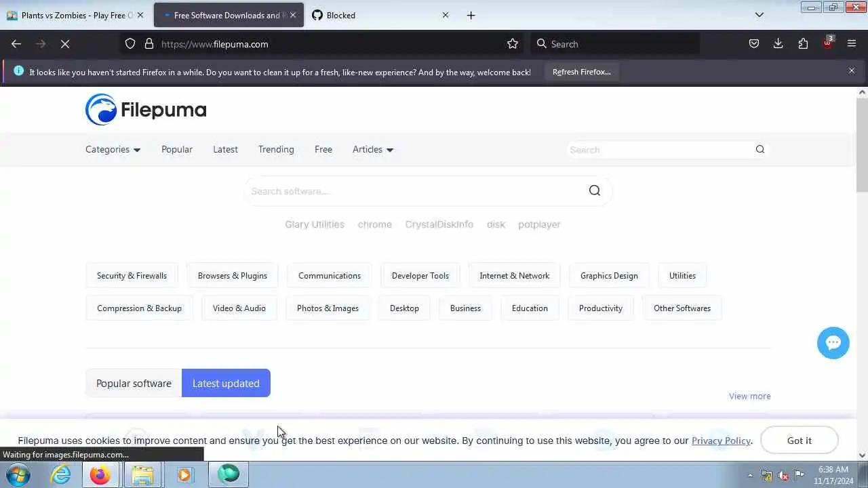Launch Internet Explorer from taskbar
Viewport: 868px width, 488px height.
pos(61,474)
